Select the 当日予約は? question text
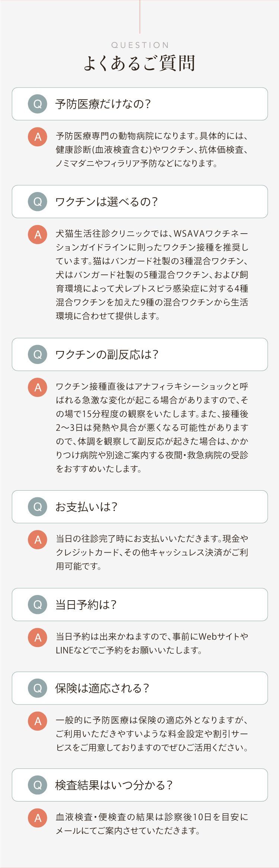This screenshot has height=868, width=279. tap(86, 604)
